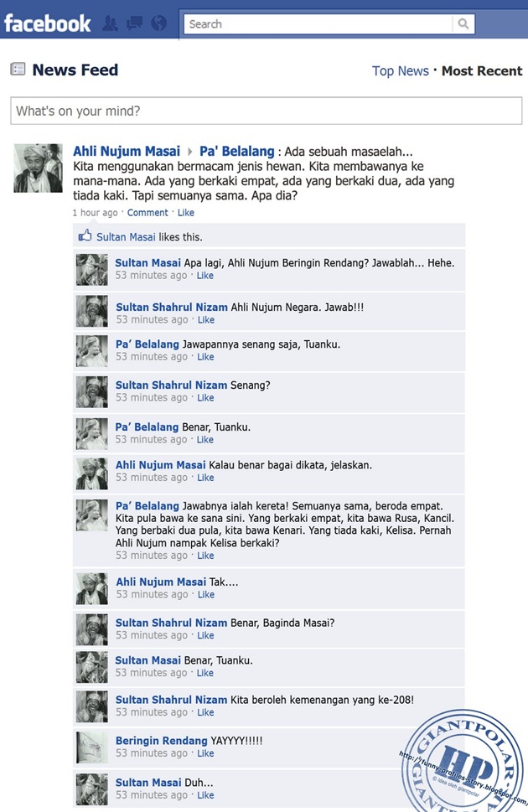
Task: Focus the What's on your mind box
Action: (267, 111)
